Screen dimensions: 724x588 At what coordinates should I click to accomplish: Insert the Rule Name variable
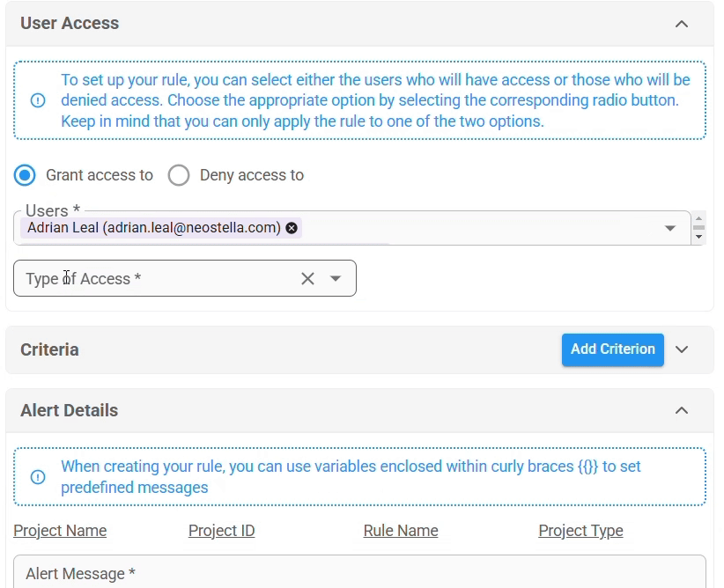point(401,531)
